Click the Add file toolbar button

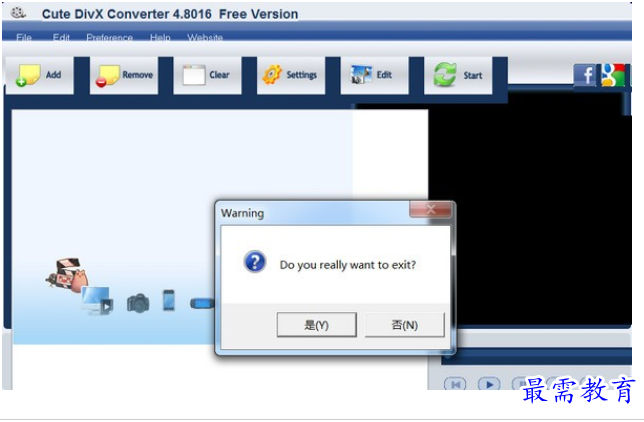tap(40, 76)
